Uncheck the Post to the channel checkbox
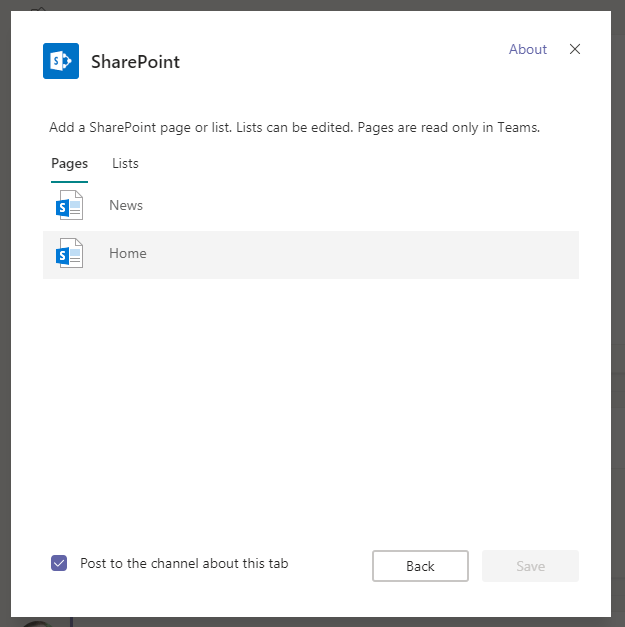Screen dimensions: 625x627 point(59,563)
